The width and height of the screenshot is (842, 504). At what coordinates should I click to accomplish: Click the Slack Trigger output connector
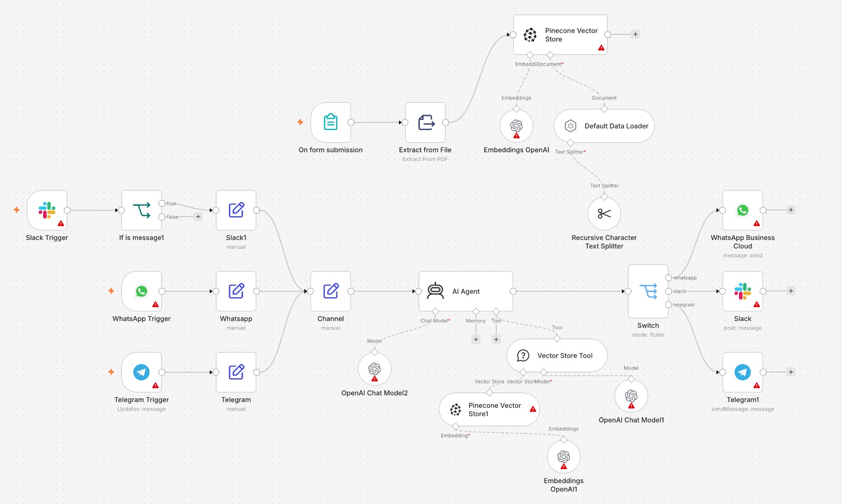point(67,210)
